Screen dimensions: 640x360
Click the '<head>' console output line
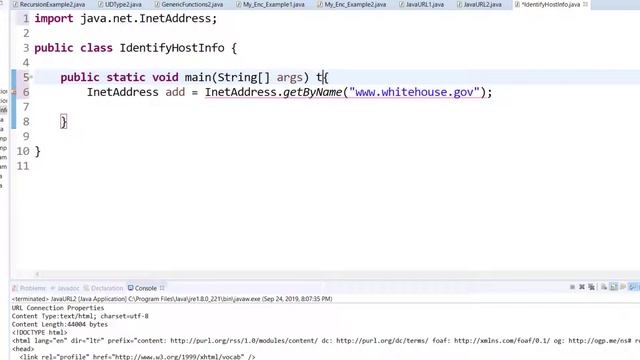click(x=23, y=349)
